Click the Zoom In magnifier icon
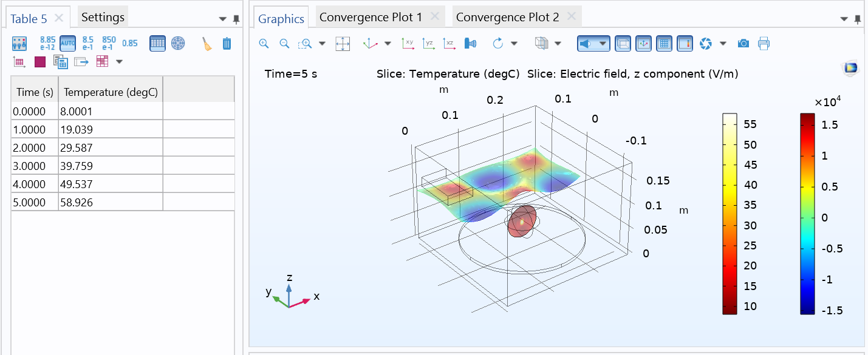 coord(264,44)
